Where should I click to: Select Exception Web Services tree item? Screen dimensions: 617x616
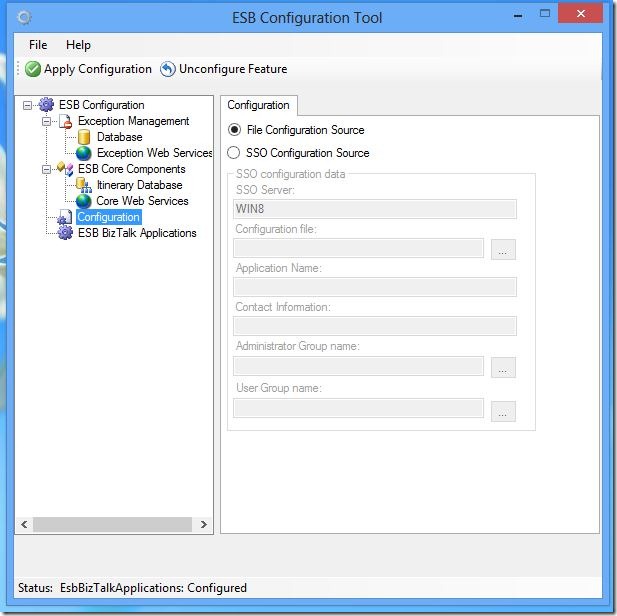click(x=154, y=153)
